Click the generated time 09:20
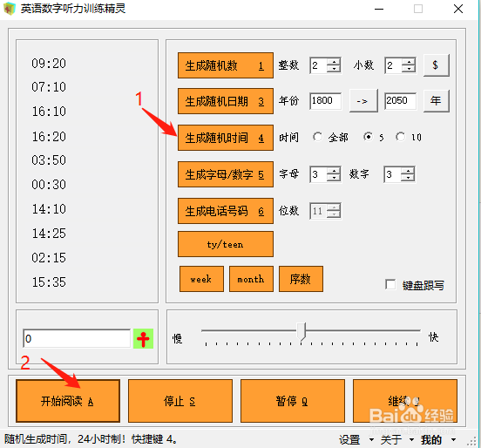The width and height of the screenshot is (481, 448). [49, 64]
